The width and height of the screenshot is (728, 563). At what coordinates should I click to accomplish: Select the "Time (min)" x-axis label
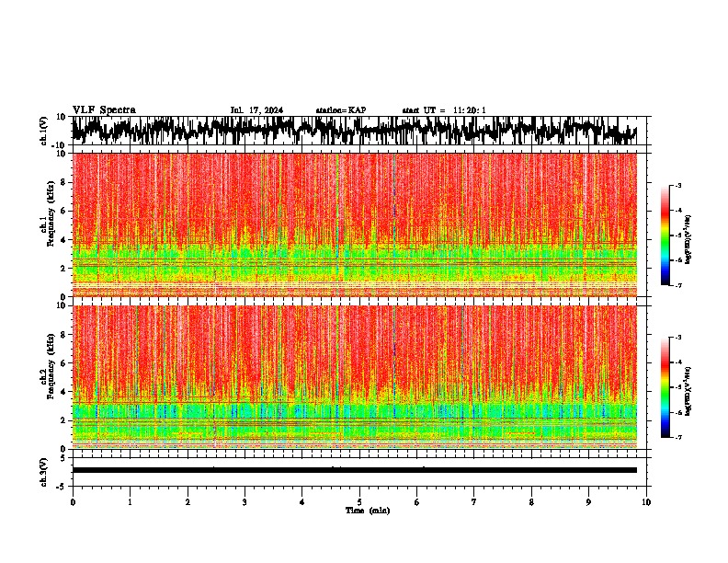368,511
